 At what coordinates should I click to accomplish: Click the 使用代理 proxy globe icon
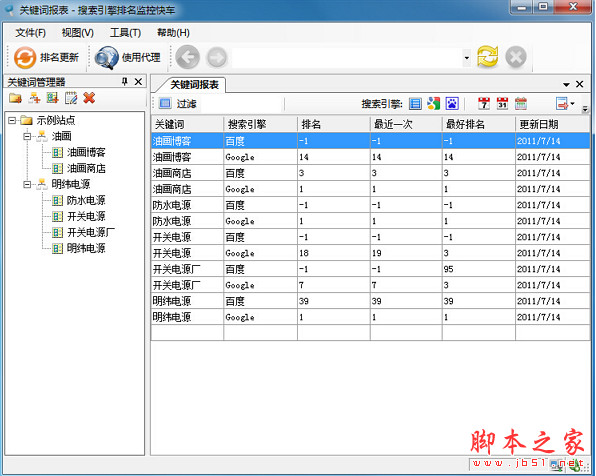107,57
